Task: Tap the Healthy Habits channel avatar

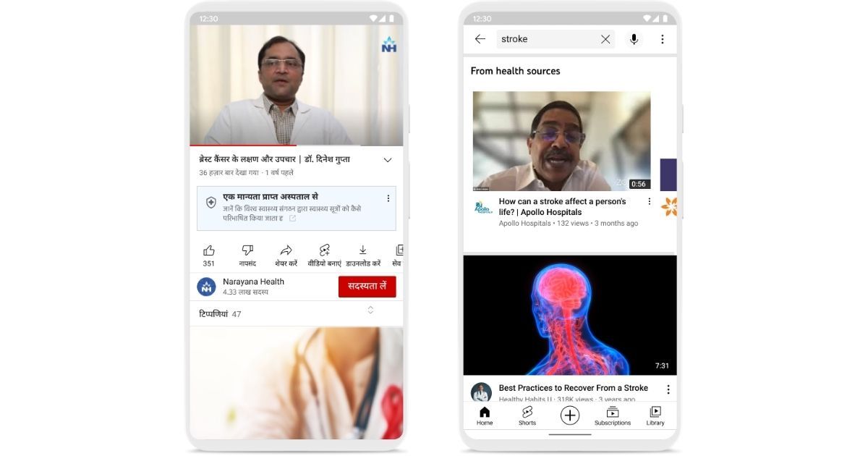Action: [x=481, y=392]
